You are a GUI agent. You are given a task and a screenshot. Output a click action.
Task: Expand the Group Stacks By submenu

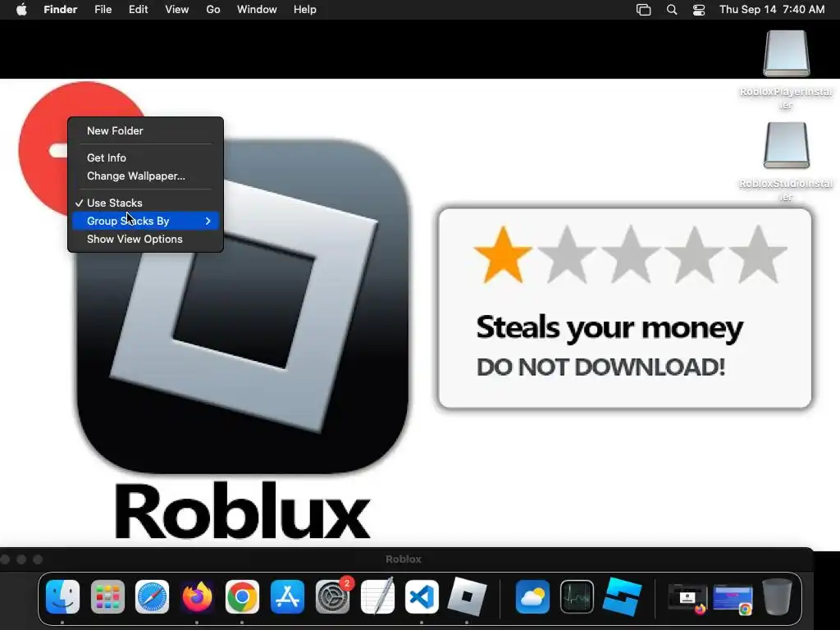point(145,221)
